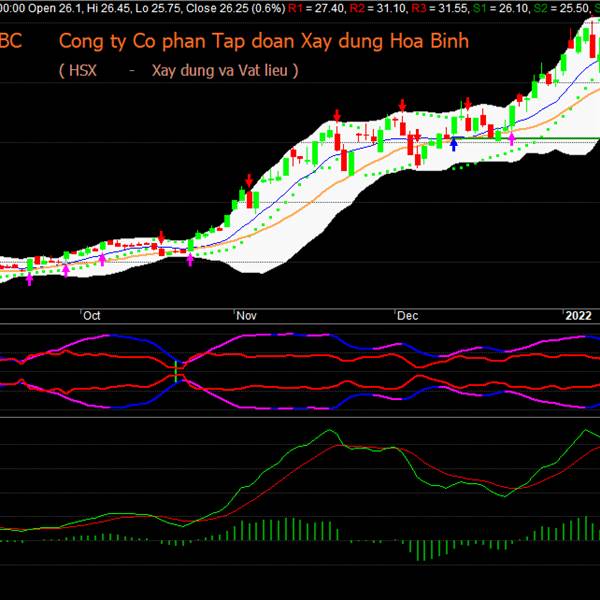Click the 'Hi 26.45' value in the header
Image resolution: width=600 pixels, height=600 pixels.
click(108, 8)
